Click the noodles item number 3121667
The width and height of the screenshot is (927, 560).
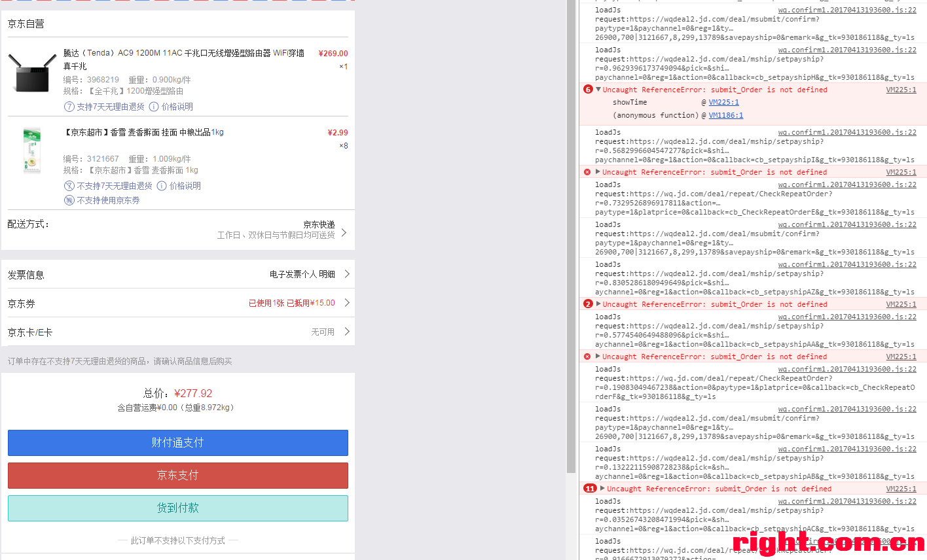[x=103, y=159]
